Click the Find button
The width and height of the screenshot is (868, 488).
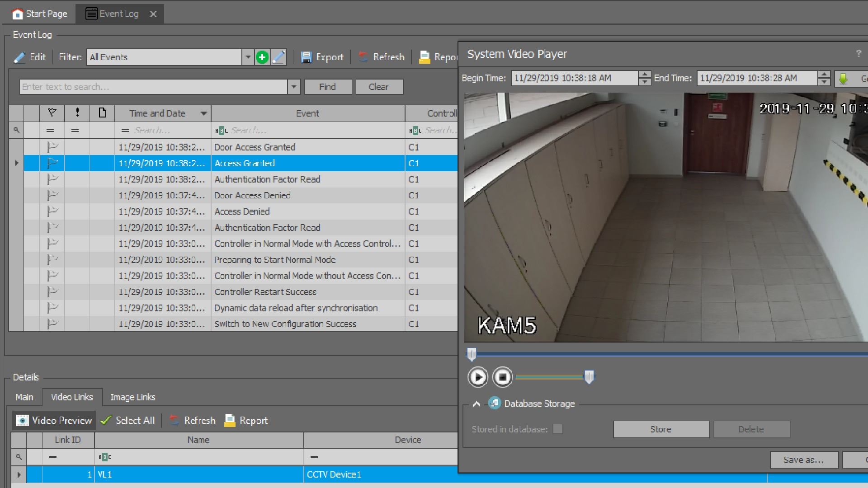click(328, 87)
